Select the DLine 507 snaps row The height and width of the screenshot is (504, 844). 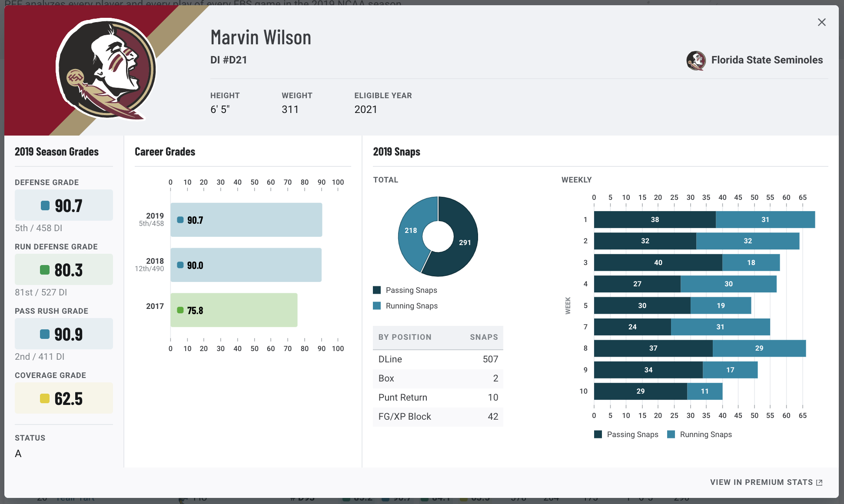438,359
